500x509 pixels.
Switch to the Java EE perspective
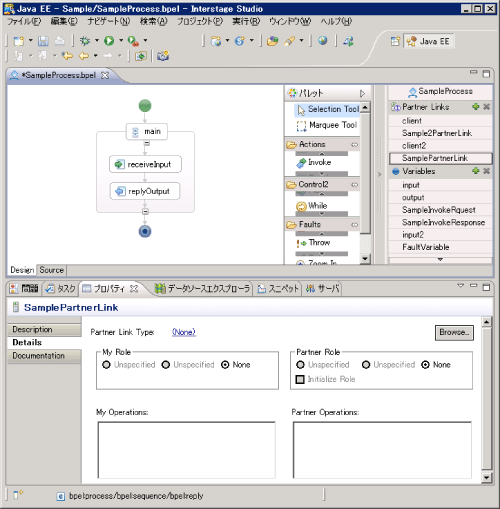point(429,41)
